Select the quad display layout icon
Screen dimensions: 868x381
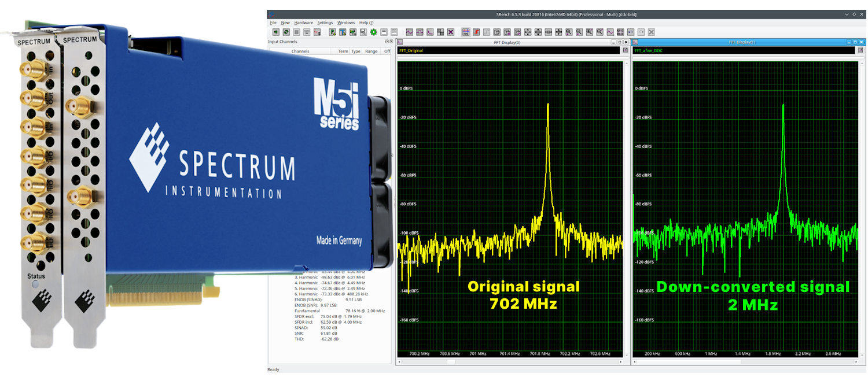coord(440,33)
